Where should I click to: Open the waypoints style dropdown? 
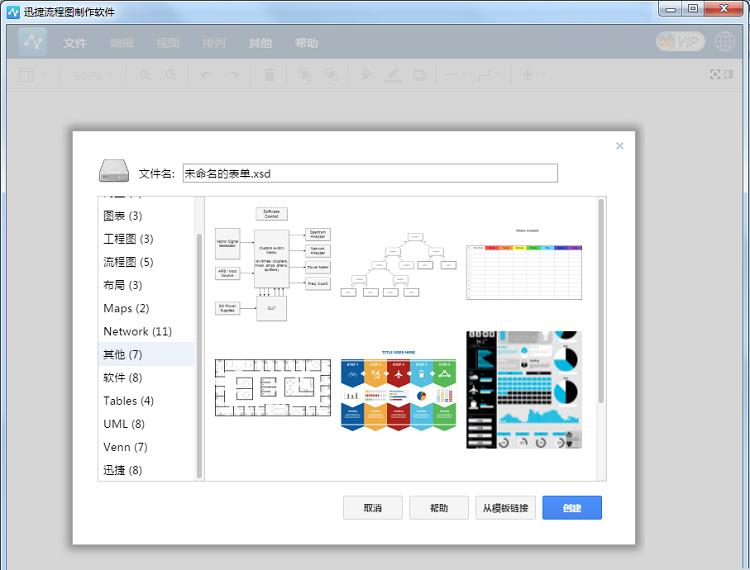[x=488, y=75]
